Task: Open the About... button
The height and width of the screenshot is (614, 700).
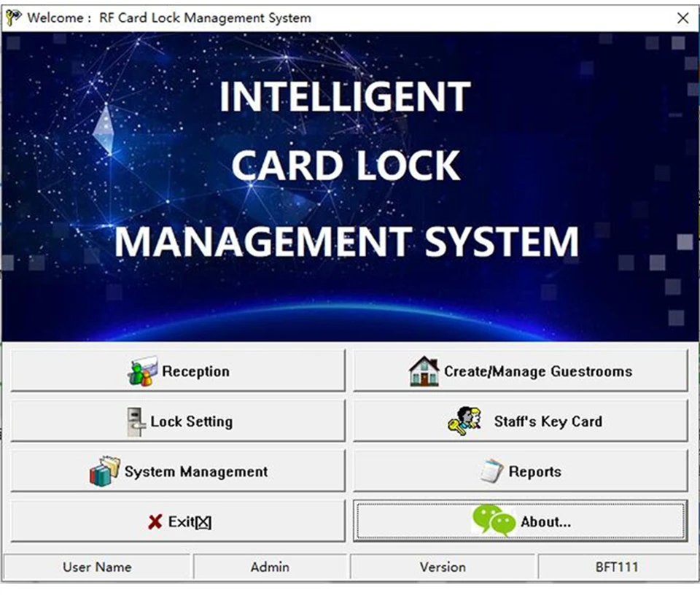Action: tap(520, 521)
